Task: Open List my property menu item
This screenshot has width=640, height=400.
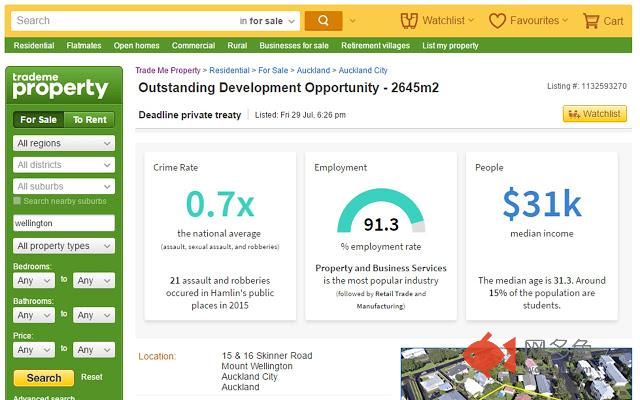Action: pyautogui.click(x=450, y=45)
